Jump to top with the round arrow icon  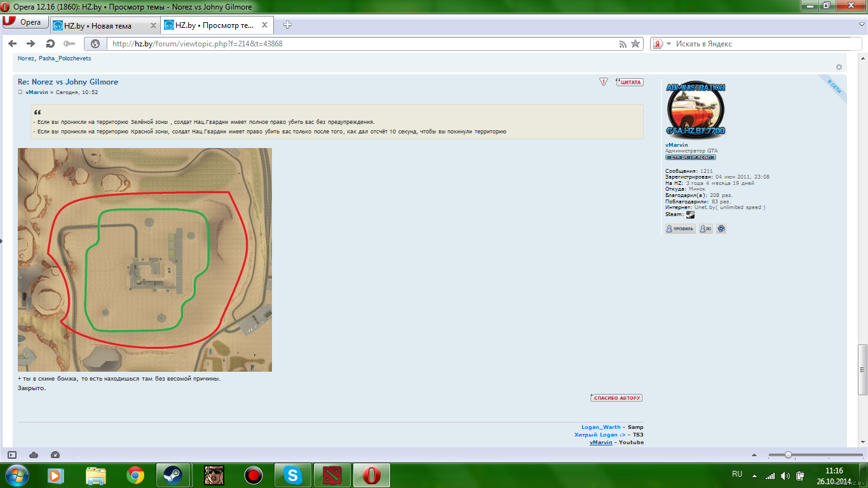pos(839,67)
